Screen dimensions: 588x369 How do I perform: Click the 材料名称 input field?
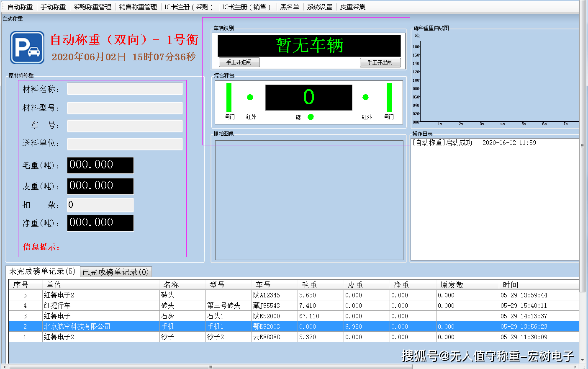pos(125,89)
